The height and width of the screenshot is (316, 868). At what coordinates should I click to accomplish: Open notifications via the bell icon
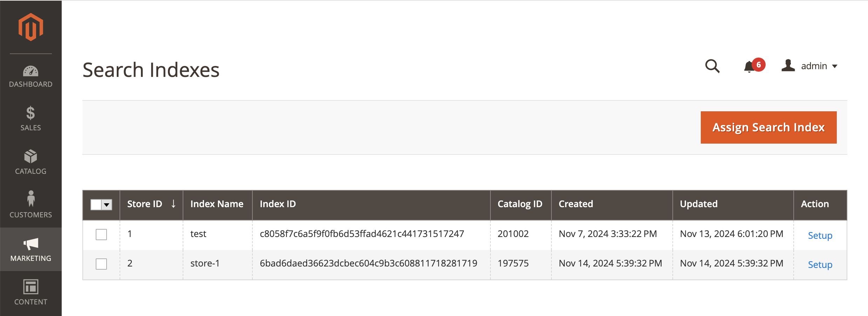pyautogui.click(x=748, y=67)
